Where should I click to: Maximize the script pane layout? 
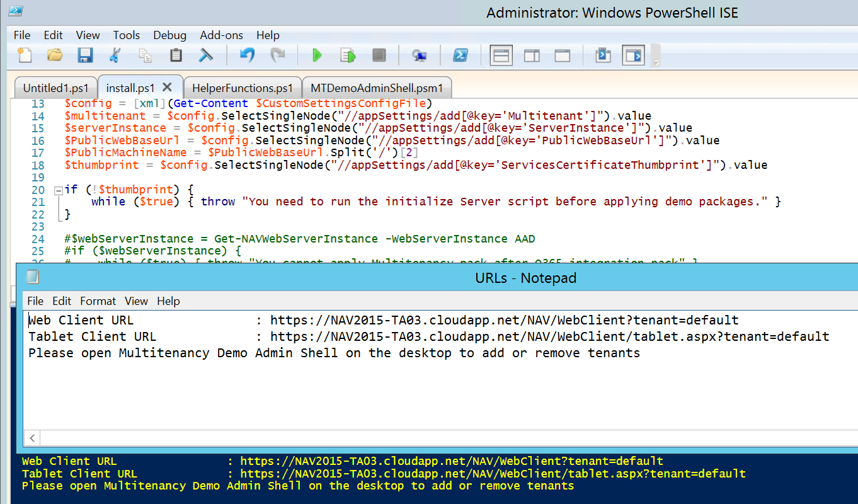point(562,55)
